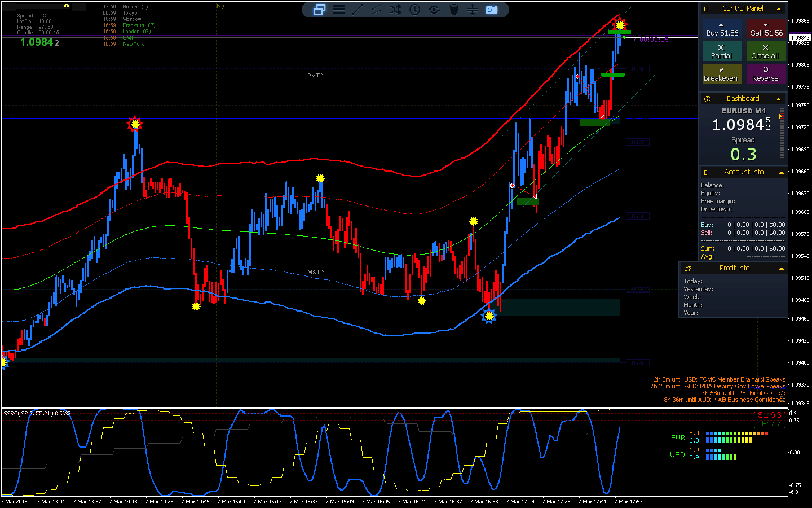812x508 pixels.
Task: Click the SSRC indicator label in the lower pane
Action: [x=37, y=414]
